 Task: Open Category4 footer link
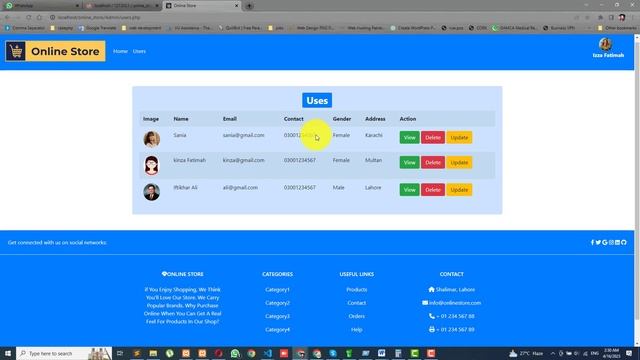[277, 330]
